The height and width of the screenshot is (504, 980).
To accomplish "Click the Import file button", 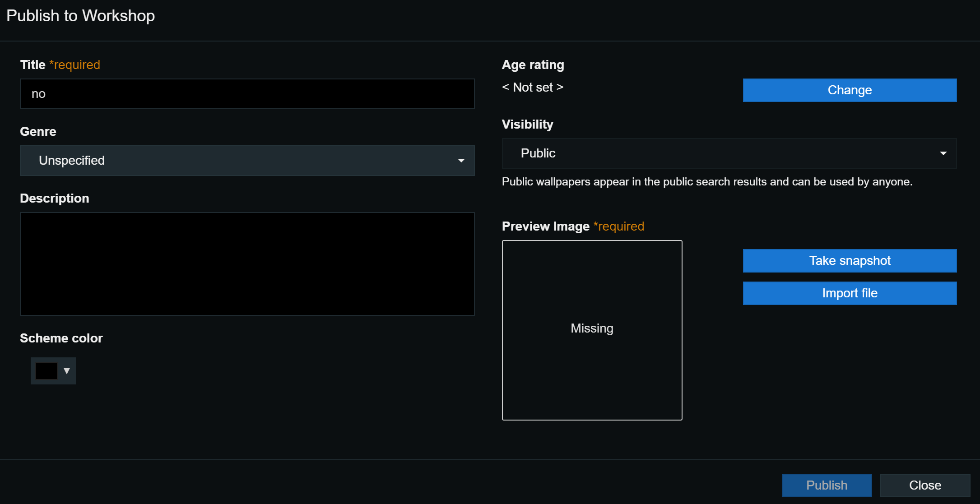I will coord(850,293).
